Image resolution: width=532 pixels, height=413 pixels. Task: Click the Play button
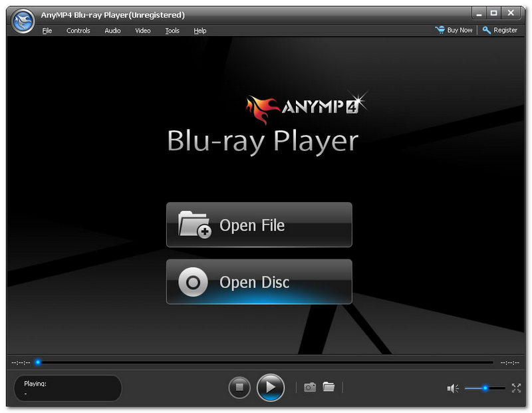click(271, 387)
